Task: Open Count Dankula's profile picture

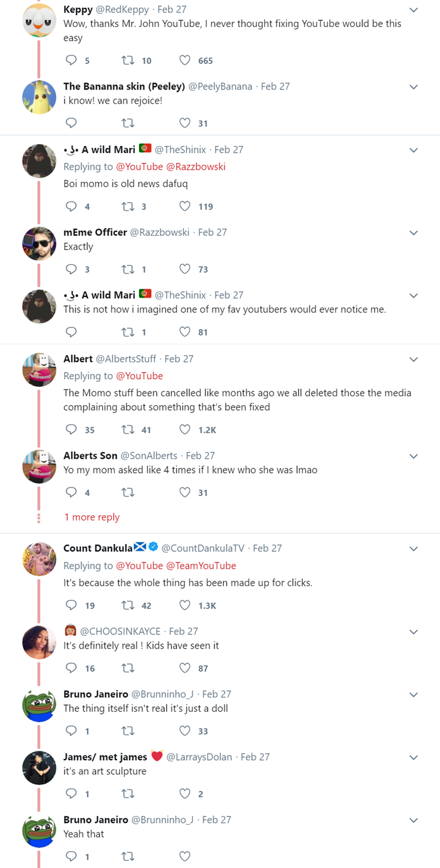Action: 39,559
